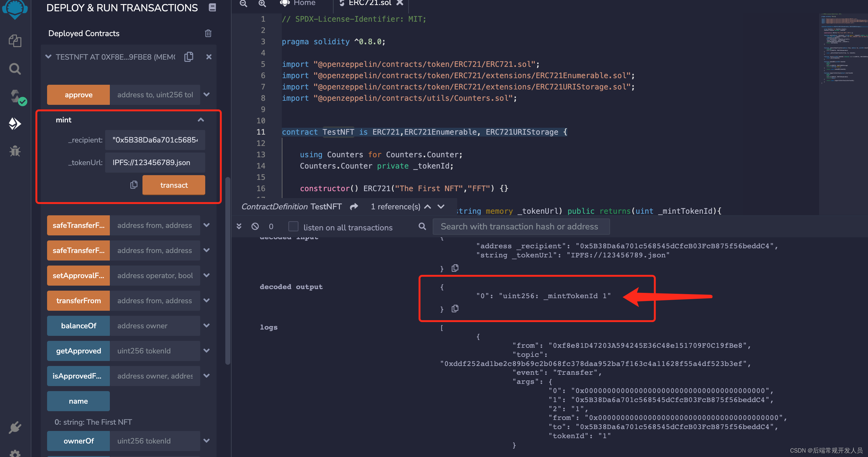The width and height of the screenshot is (868, 457).
Task: Select the _recipient input field
Action: pyautogui.click(x=155, y=140)
